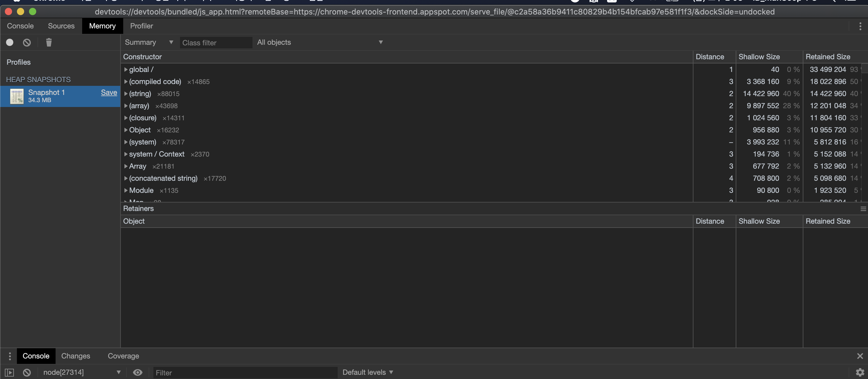Click the Save link for Snapshot 1
This screenshot has width=868, height=379.
(109, 92)
